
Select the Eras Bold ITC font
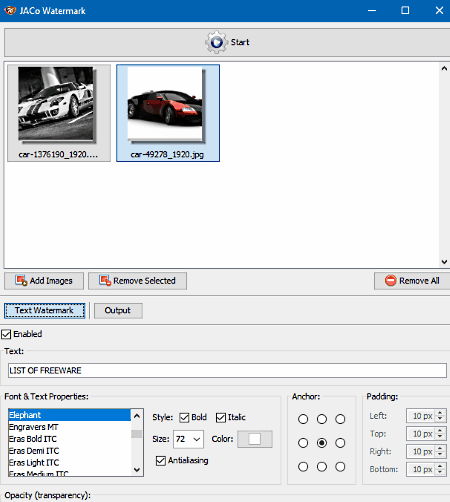[x=69, y=439]
